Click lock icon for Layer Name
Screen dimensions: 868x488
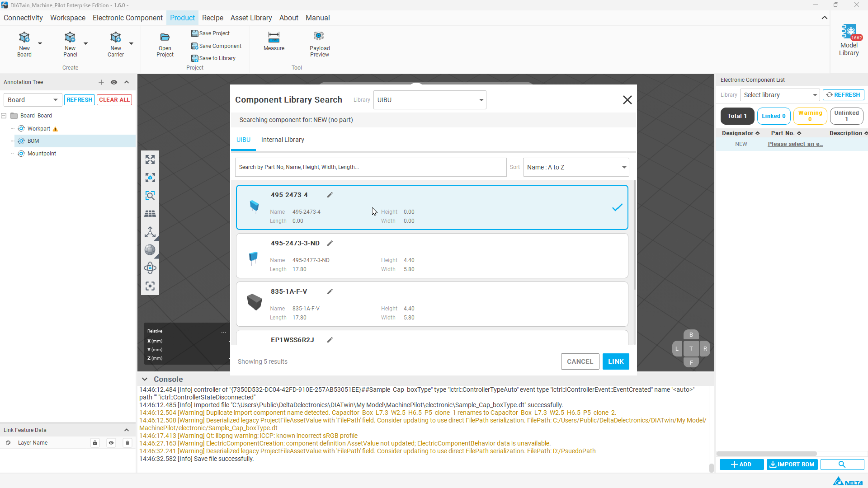coord(95,443)
